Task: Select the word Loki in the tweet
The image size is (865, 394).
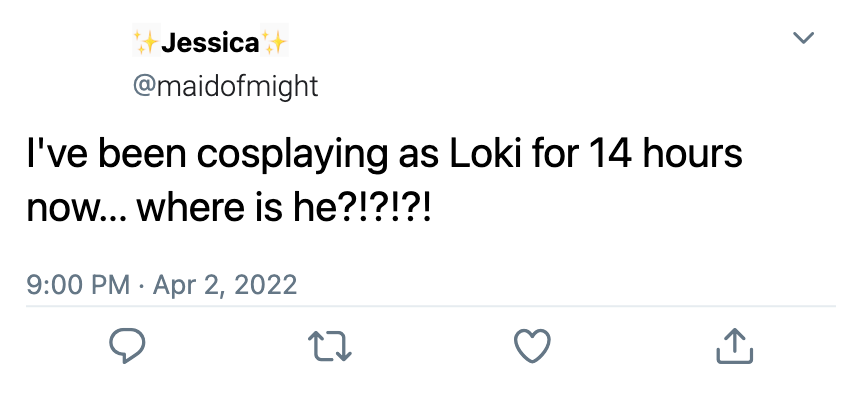Action: (486, 154)
